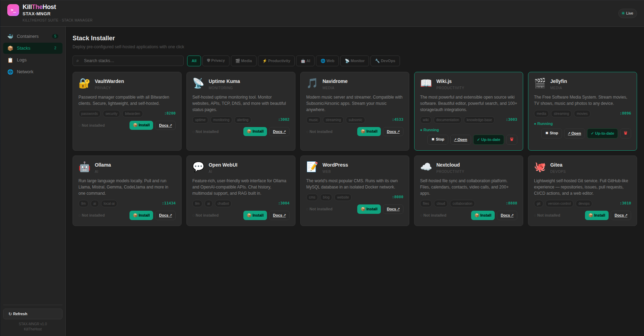Click the Uptime Kuma satellite dish icon
This screenshot has height=336, width=644.
pyautogui.click(x=198, y=83)
